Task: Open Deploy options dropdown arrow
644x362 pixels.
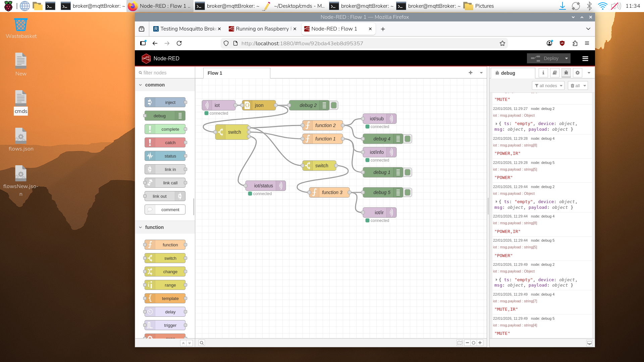Action: [567, 59]
